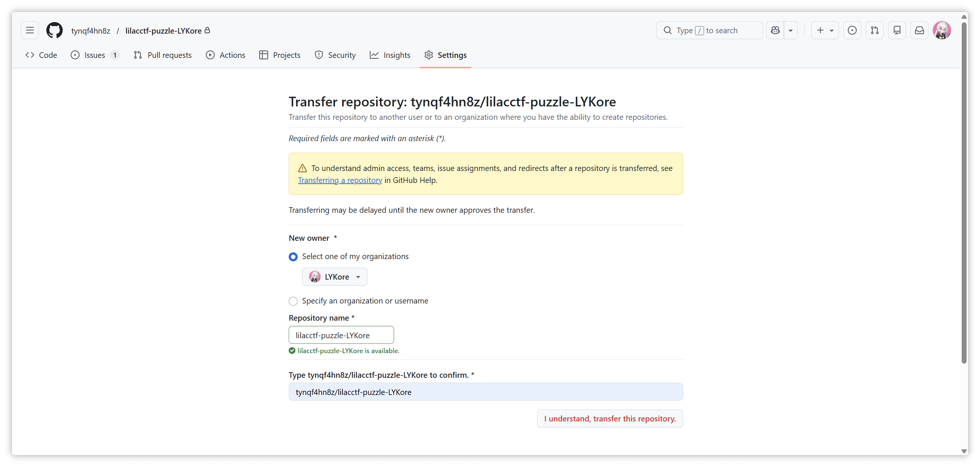980x467 pixels.
Task: Expand the Copilot dropdown arrow
Action: [791, 30]
